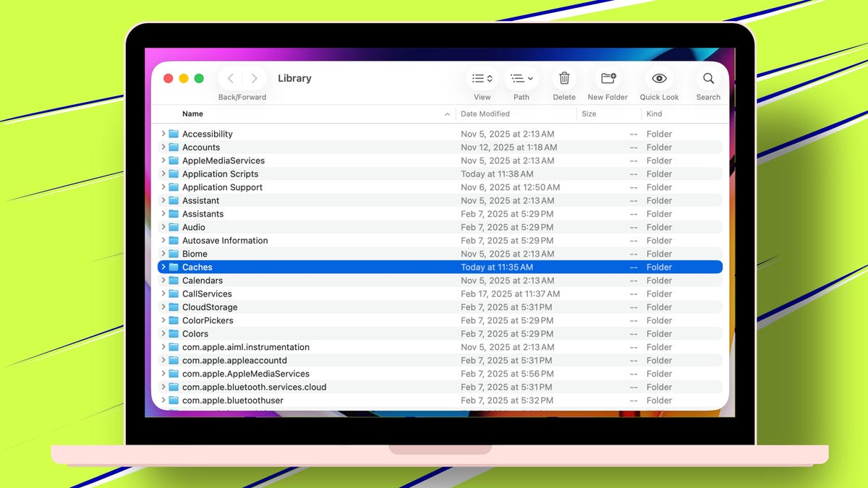Image resolution: width=868 pixels, height=488 pixels.
Task: Sort by the Name column header
Action: pyautogui.click(x=192, y=114)
